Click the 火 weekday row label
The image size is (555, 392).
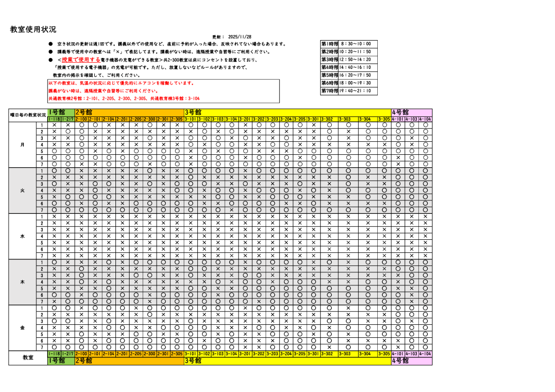coord(22,191)
